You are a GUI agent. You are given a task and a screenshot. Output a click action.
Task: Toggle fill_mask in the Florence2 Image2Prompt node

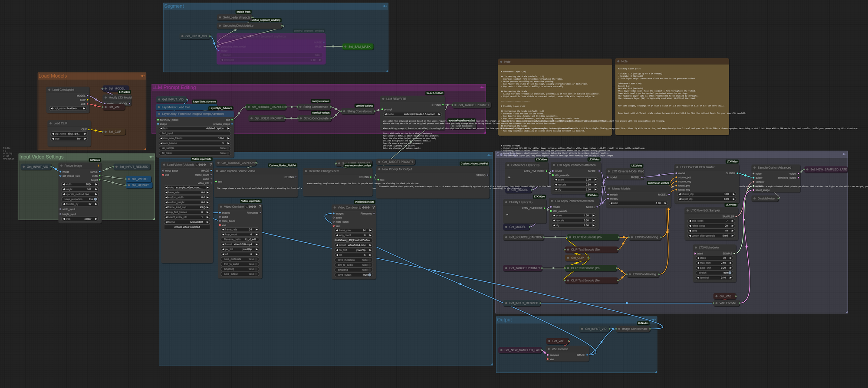tap(195, 153)
